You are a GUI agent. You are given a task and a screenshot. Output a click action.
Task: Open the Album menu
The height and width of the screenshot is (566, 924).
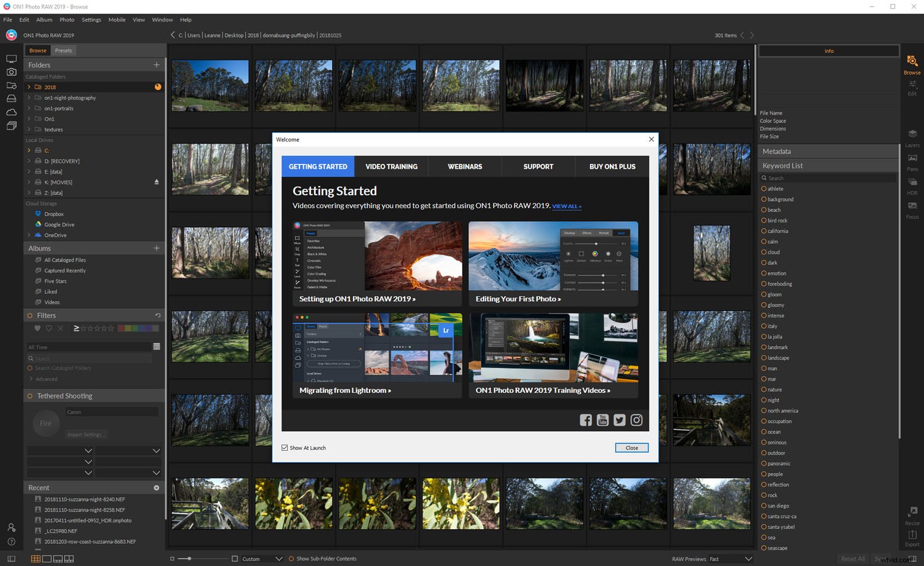[x=44, y=19]
